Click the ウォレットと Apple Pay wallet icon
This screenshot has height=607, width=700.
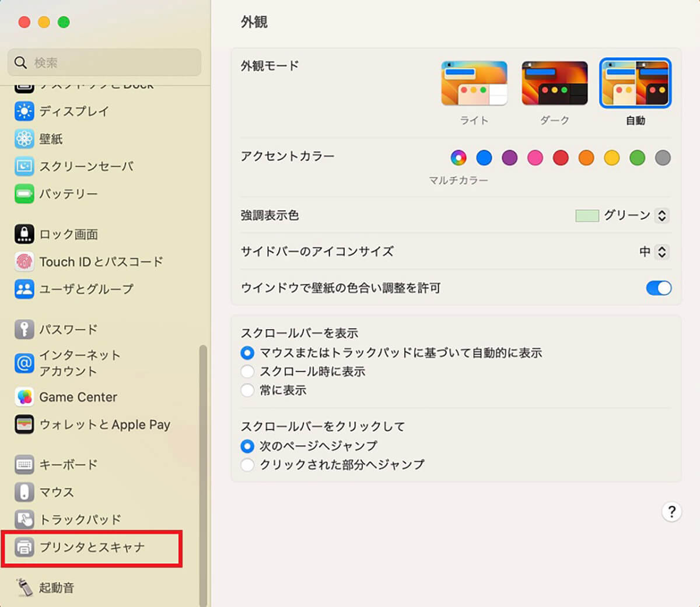coord(24,424)
